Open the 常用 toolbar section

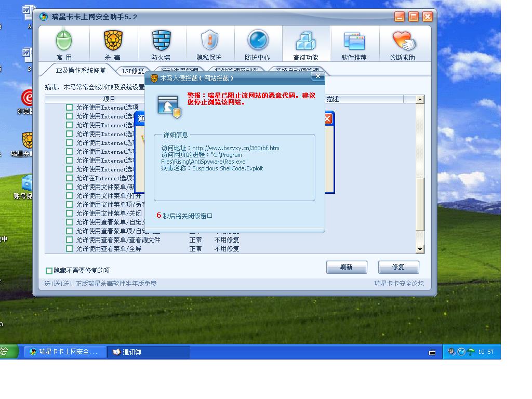(64, 45)
